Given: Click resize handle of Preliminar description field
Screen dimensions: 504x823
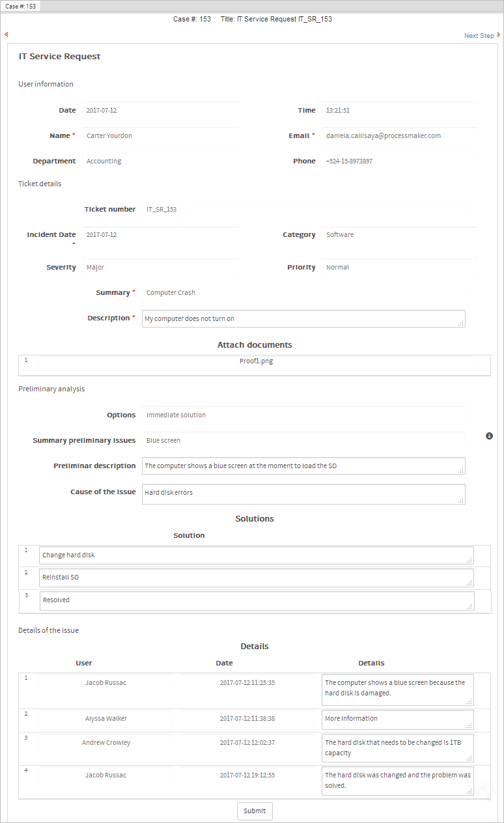Looking at the screenshot, I should (461, 470).
